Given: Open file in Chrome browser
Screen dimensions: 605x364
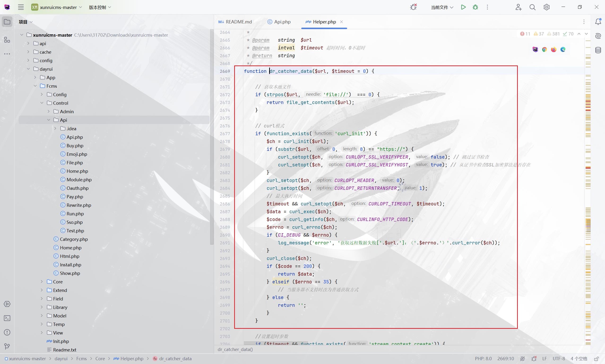Looking at the screenshot, I should coord(544,49).
